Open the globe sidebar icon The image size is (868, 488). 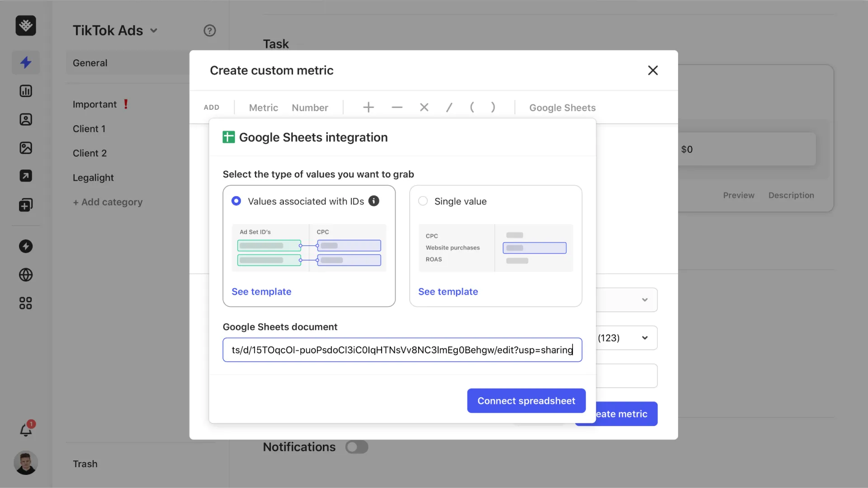click(26, 275)
